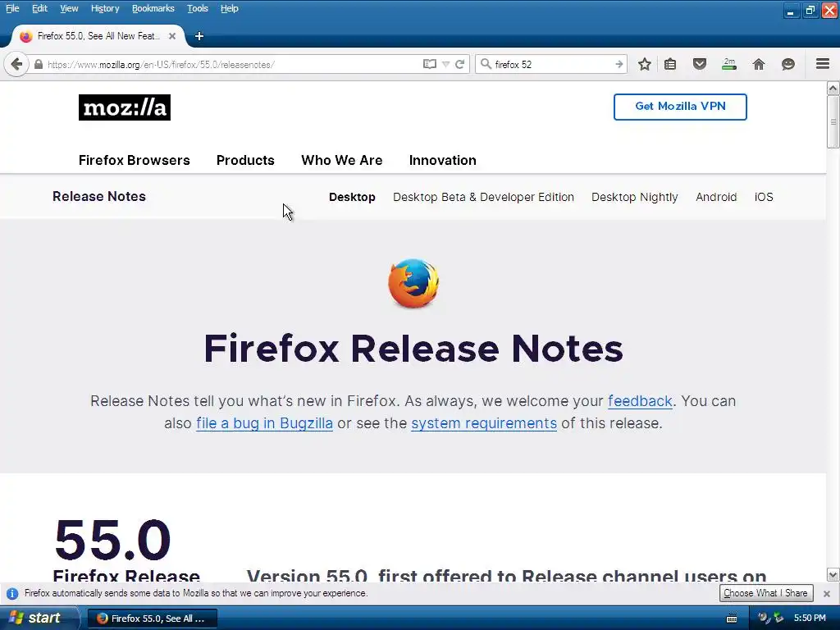
Task: Expand Who We Are navigation menu
Action: coord(342,160)
